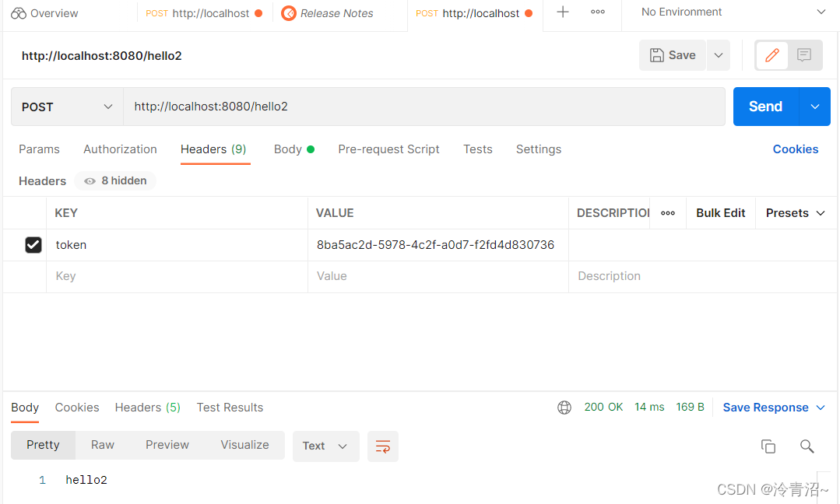The height and width of the screenshot is (504, 840).
Task: Click the 200 OK status
Action: tap(603, 407)
